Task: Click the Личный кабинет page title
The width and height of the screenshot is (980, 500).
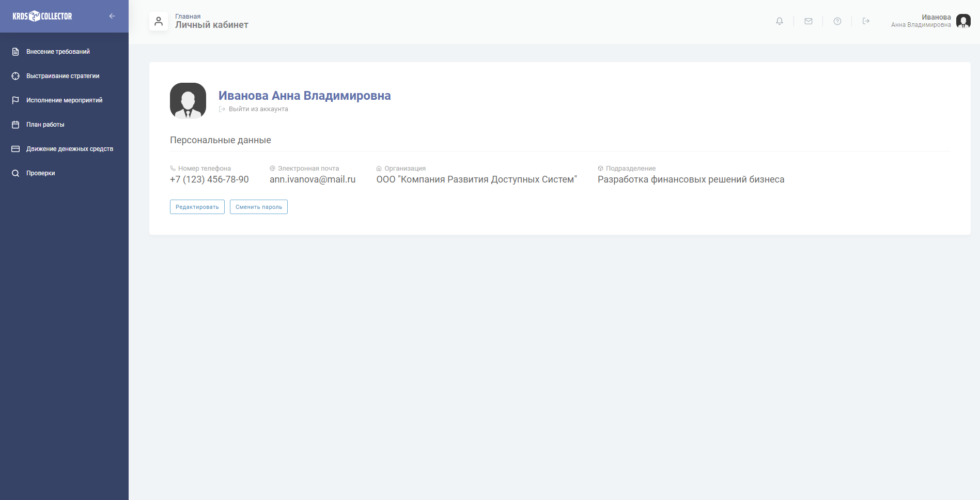Action: (212, 25)
